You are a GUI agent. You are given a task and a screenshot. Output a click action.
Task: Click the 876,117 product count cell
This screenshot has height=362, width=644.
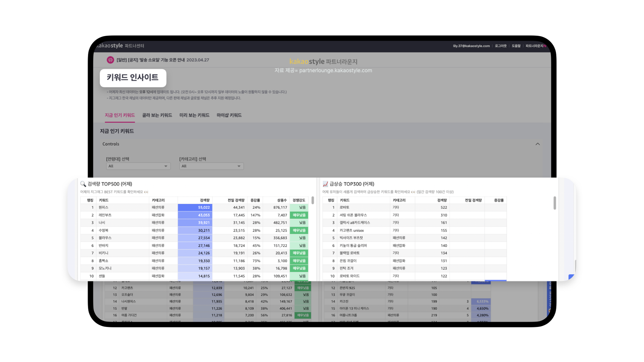(x=279, y=208)
